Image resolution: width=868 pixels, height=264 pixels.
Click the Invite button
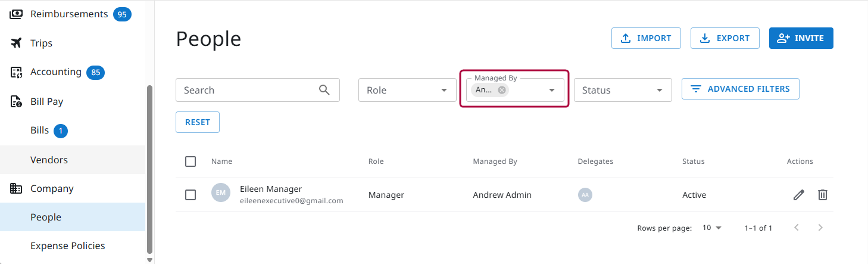tap(801, 38)
